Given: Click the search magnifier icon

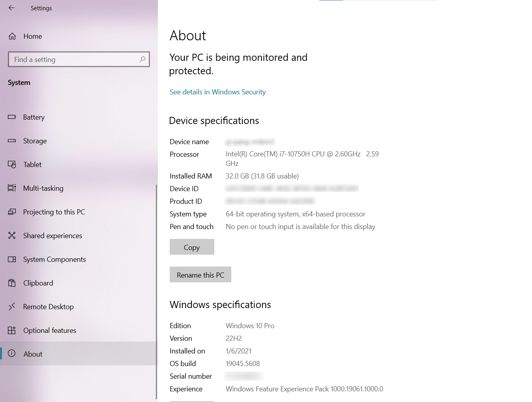Looking at the screenshot, I should point(142,59).
